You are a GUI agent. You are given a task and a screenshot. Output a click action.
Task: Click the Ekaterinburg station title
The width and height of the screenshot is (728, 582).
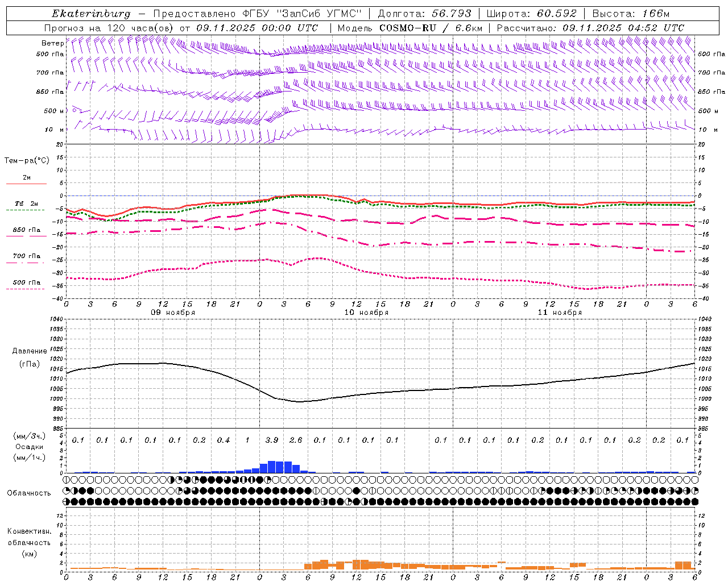pyautogui.click(x=91, y=14)
